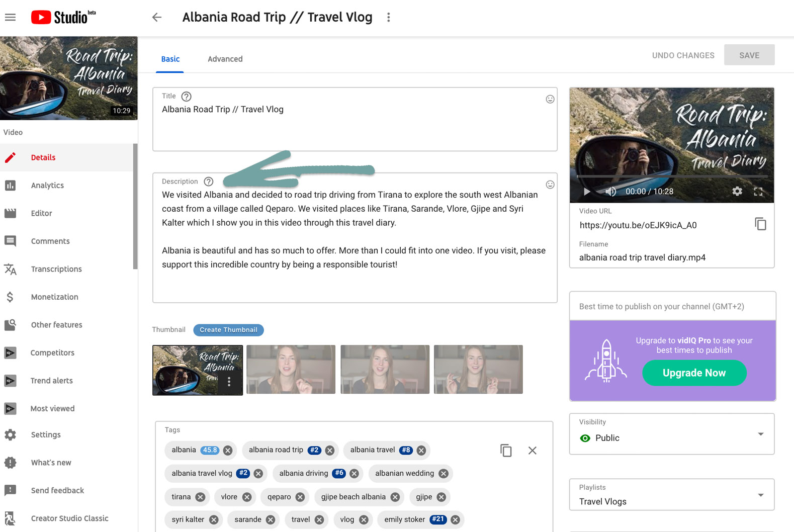
Task: Click the video URL link
Action: point(638,225)
